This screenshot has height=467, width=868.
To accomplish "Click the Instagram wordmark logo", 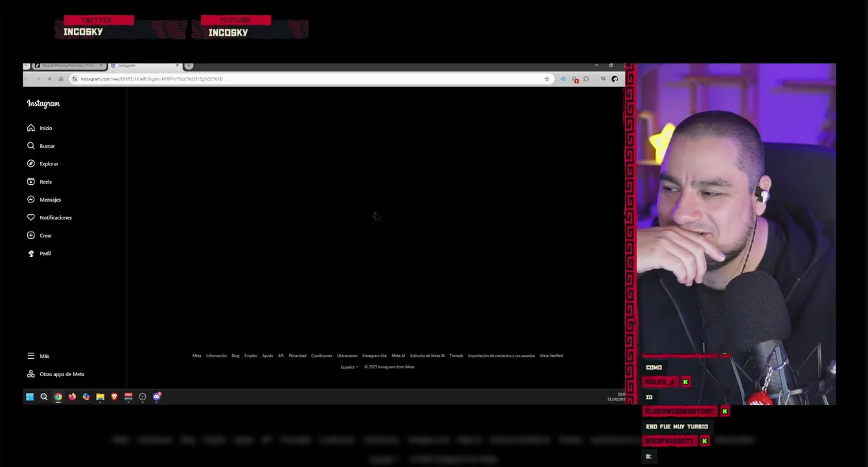I will (x=43, y=104).
